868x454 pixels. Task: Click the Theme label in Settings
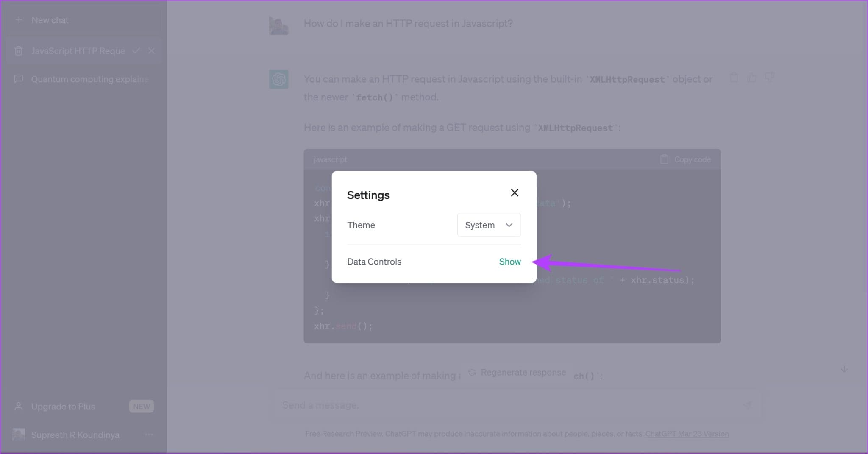tap(361, 225)
